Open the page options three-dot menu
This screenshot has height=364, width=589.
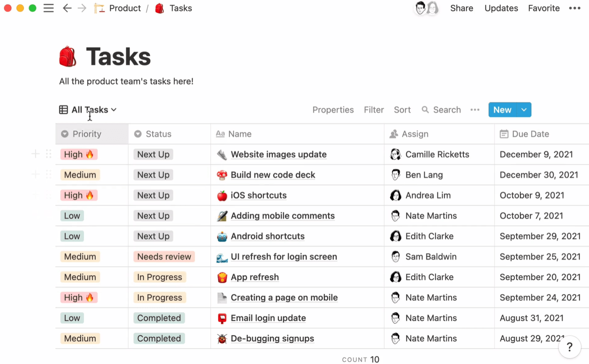point(575,8)
